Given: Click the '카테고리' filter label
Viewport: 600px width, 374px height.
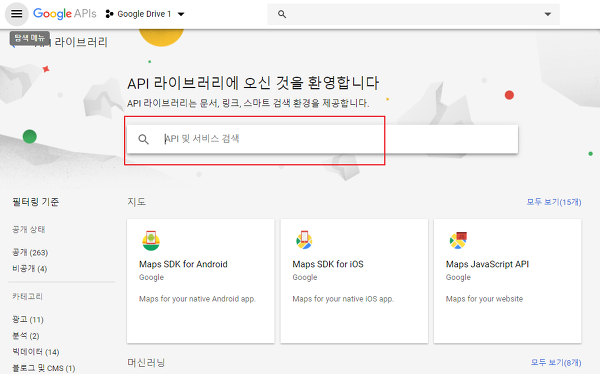Looking at the screenshot, I should coord(28,296).
